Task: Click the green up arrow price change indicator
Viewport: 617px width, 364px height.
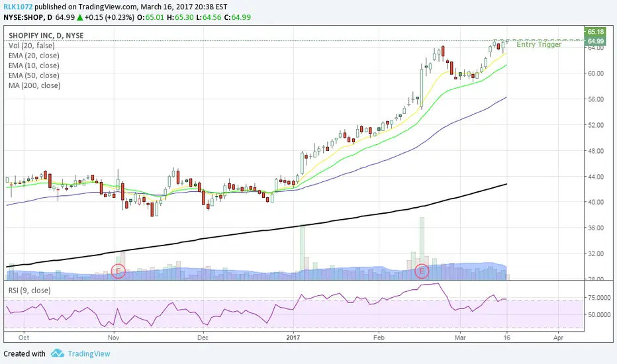Action: [x=80, y=17]
